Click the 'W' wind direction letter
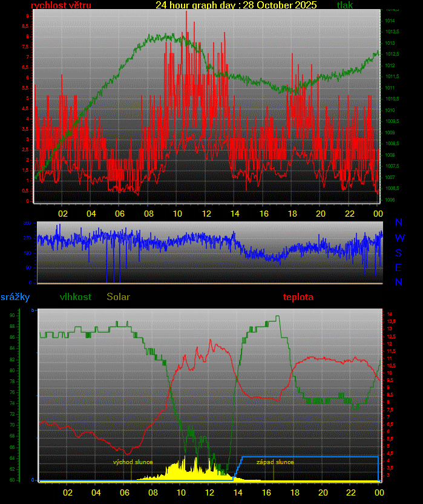 click(x=399, y=238)
